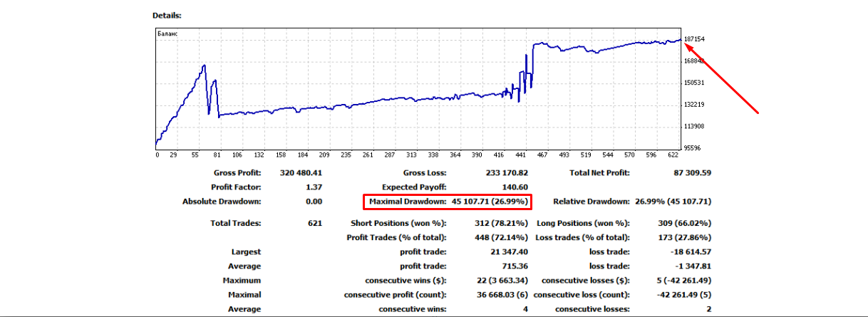Select the Relative Drawdown value
This screenshot has width=868, height=317.
tap(672, 202)
